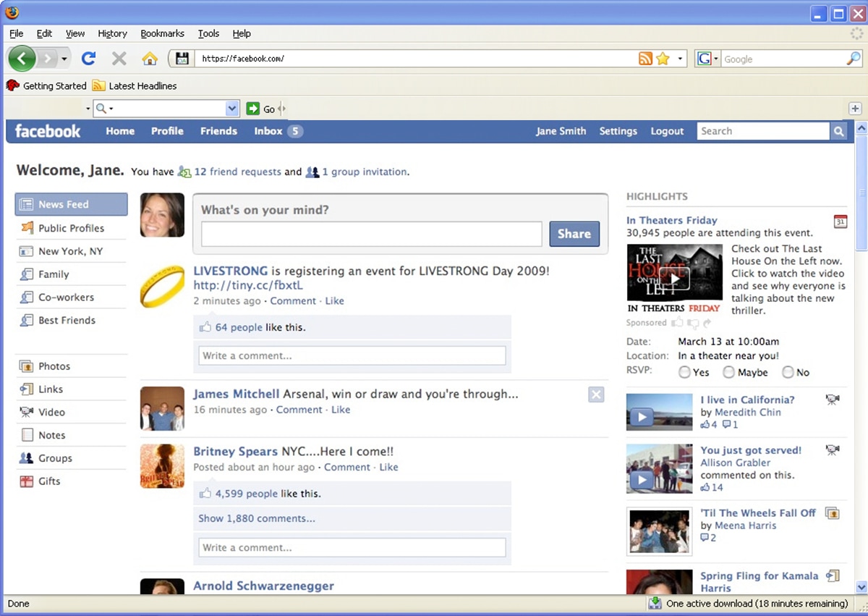Select Maybe for the event RSVP
Screen dimensions: 868x616
[729, 372]
